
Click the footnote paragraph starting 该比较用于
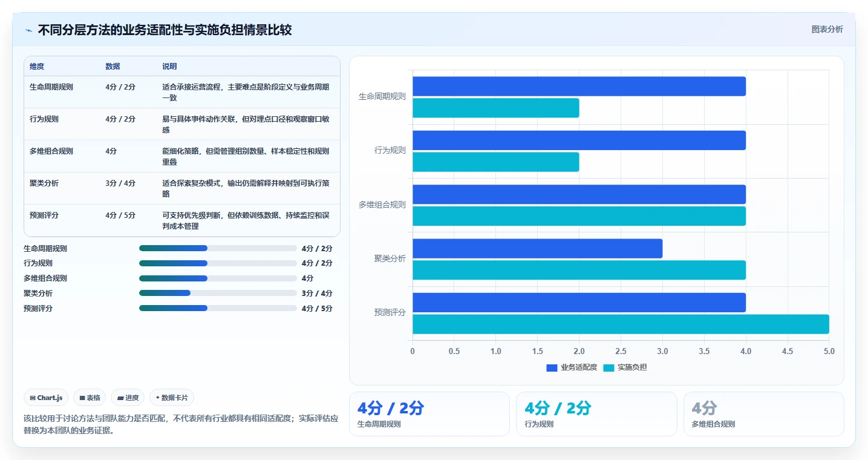coord(181,424)
